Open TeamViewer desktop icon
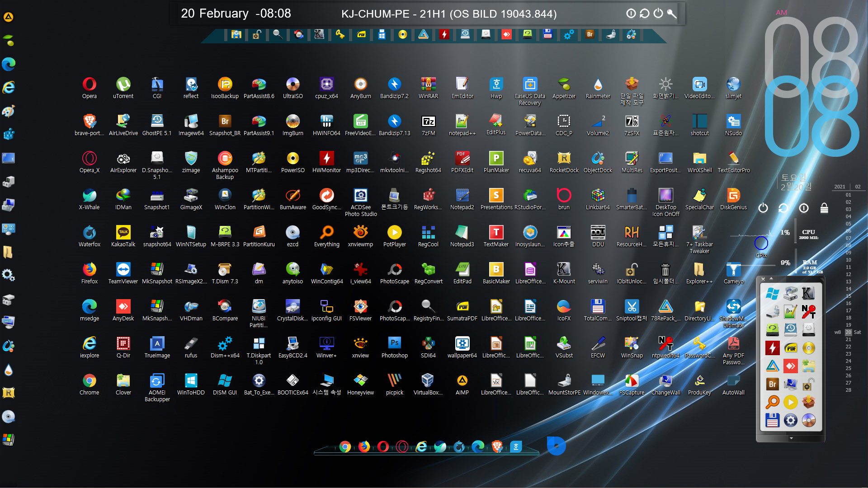Screen dimensions: 868x488 pos(123,273)
